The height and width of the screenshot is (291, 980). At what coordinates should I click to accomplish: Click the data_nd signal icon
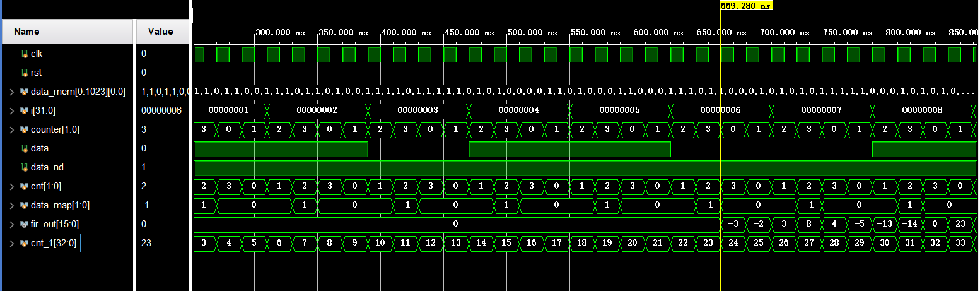tap(25, 167)
